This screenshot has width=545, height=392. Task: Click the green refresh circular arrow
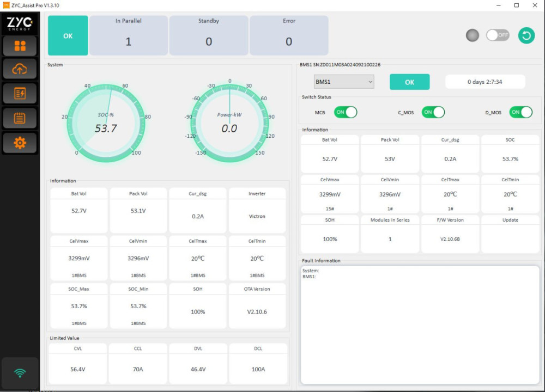click(526, 35)
